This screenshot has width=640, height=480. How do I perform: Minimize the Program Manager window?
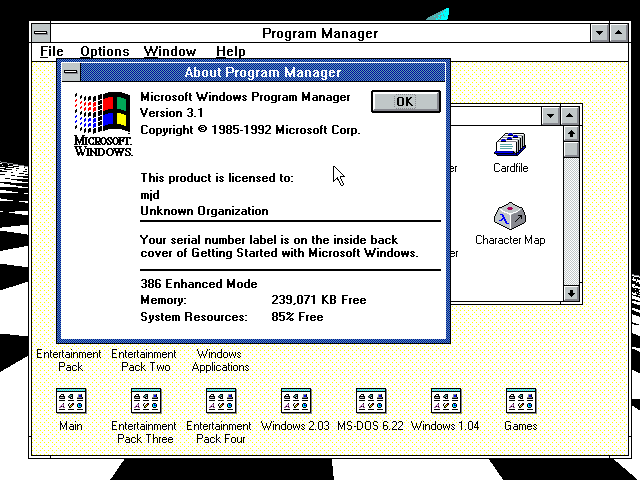coord(599,33)
